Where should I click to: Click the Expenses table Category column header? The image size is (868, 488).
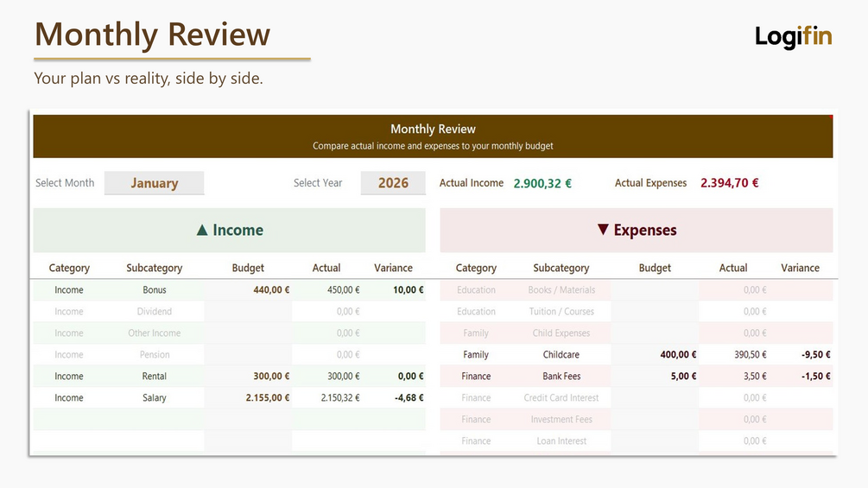(476, 268)
